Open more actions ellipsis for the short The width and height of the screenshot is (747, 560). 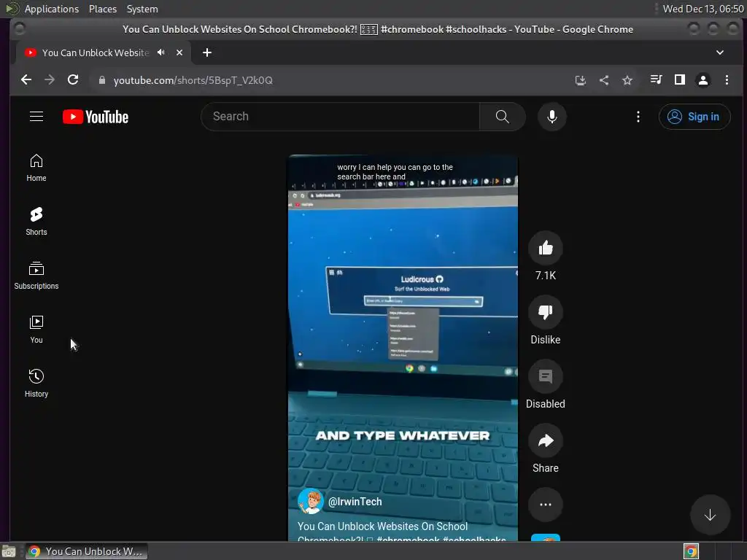(546, 505)
